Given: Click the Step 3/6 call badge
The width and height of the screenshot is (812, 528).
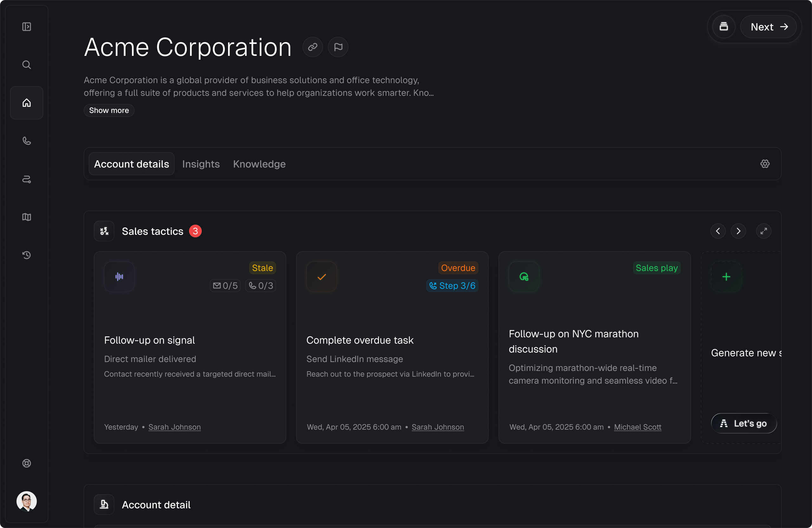Looking at the screenshot, I should click(452, 286).
